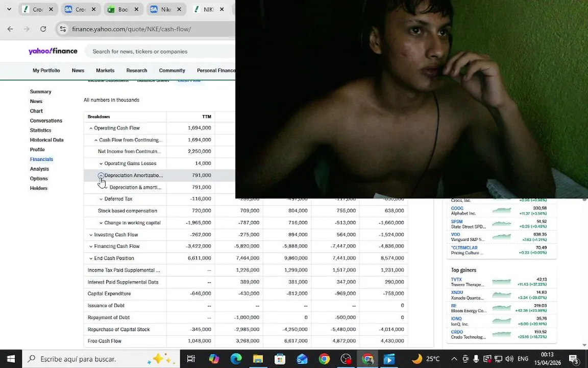Open the GOOG ticker link
Viewport: 588px width, 368px height.
click(457, 208)
